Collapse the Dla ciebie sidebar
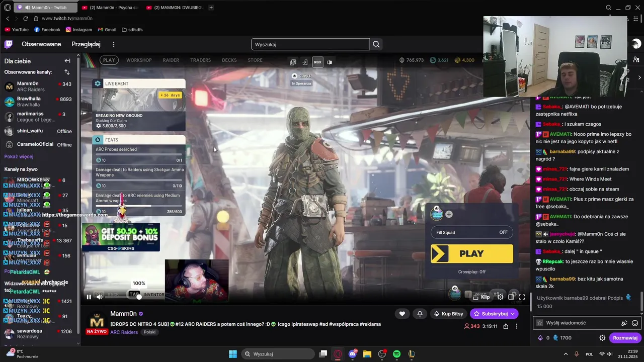The width and height of the screenshot is (644, 362). click(67, 61)
